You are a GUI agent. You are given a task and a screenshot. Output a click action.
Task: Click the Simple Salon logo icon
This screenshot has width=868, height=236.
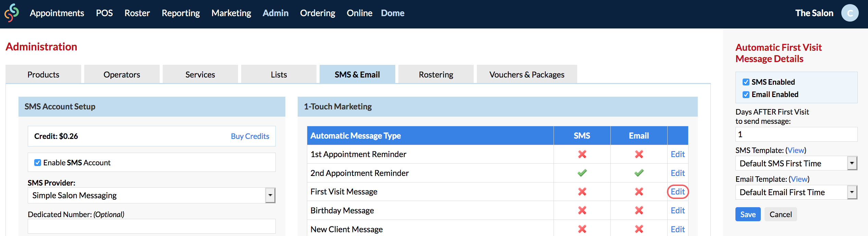[x=12, y=13]
